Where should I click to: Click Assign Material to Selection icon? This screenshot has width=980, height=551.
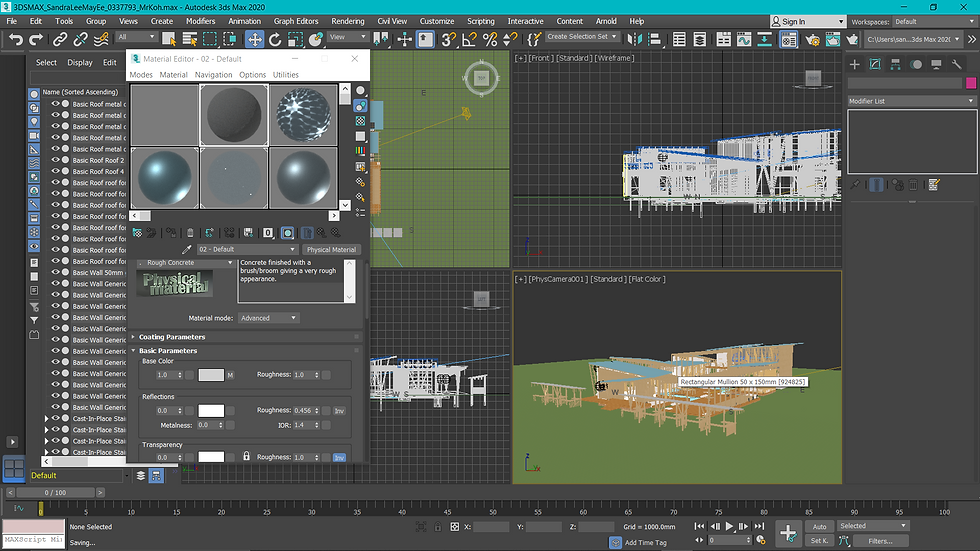pos(171,232)
